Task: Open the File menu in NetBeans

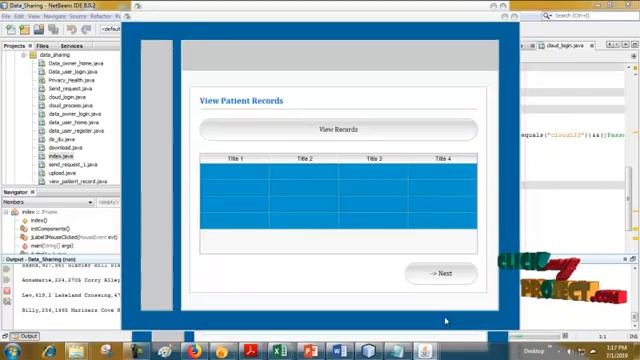Action: (x=6, y=16)
